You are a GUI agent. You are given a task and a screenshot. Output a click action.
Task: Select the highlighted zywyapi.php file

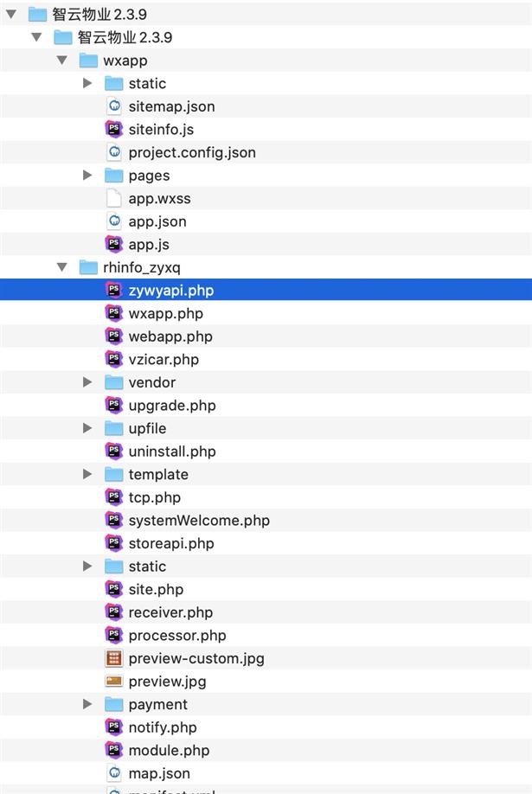tap(170, 291)
